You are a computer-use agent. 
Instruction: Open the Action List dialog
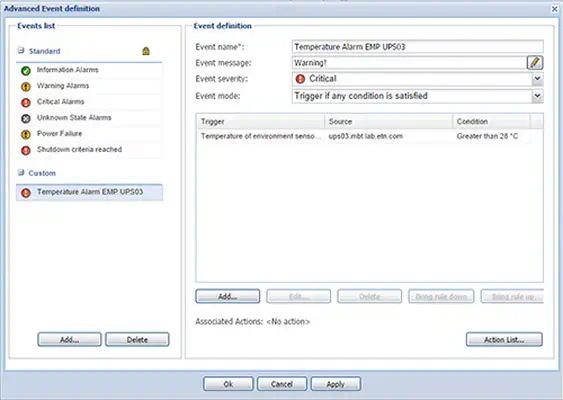click(504, 339)
